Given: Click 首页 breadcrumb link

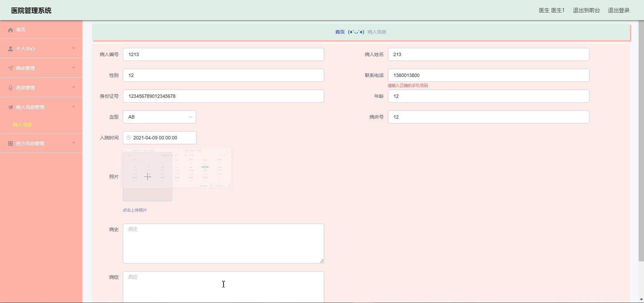Looking at the screenshot, I should click(340, 32).
